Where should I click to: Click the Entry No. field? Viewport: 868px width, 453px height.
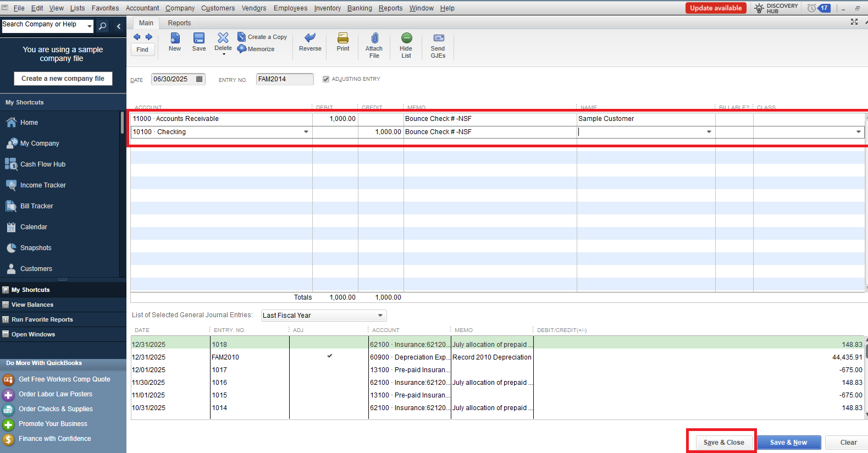284,79
